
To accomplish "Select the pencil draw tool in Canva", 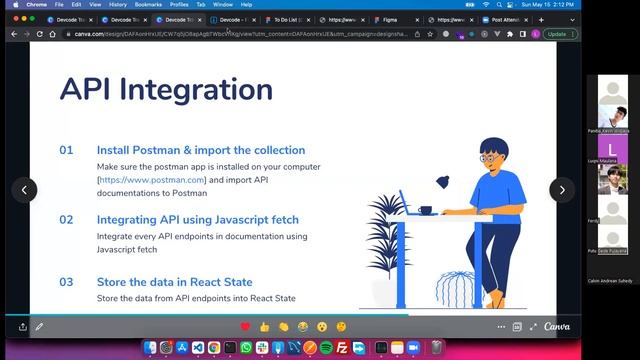I will coord(39,327).
